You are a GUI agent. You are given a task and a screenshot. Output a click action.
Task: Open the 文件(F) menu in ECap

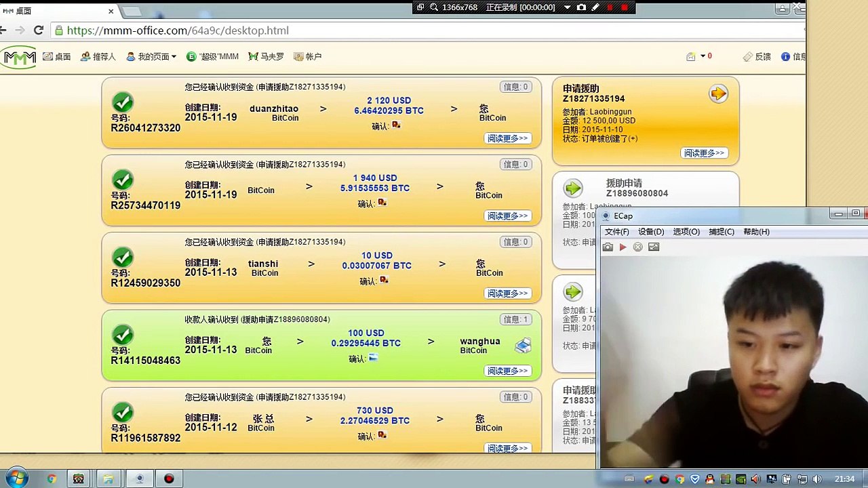[617, 232]
